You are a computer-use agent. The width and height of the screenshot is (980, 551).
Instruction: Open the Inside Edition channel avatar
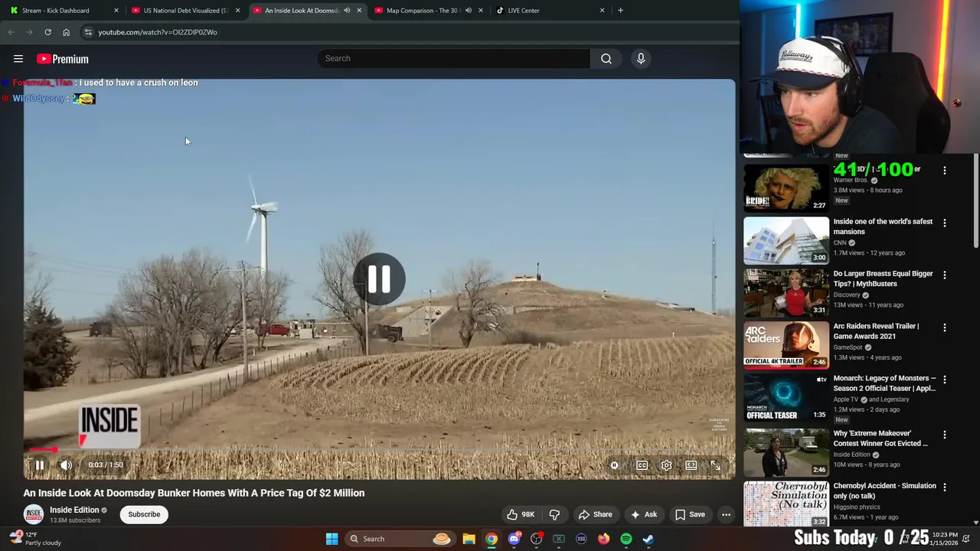pos(33,514)
